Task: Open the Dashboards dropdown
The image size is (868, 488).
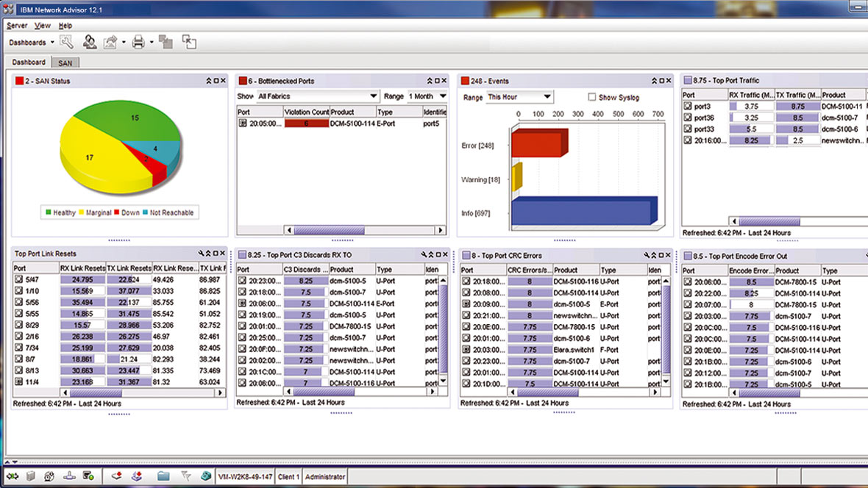Action: pyautogui.click(x=31, y=42)
